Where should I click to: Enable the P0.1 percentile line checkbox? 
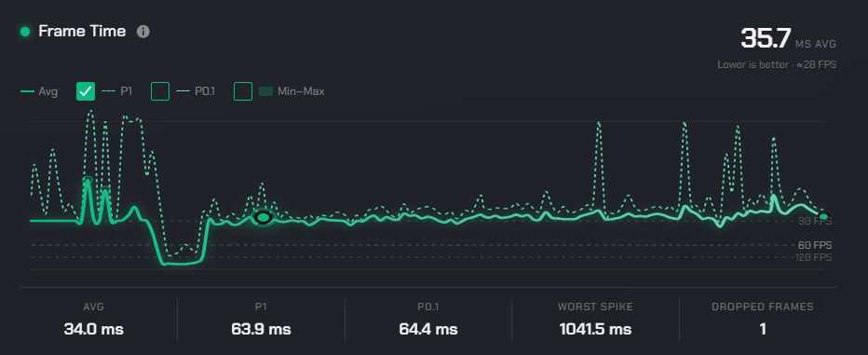point(160,91)
